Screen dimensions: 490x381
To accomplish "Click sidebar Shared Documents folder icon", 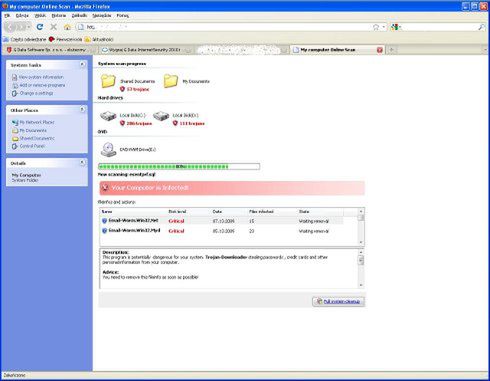I will click(15, 138).
